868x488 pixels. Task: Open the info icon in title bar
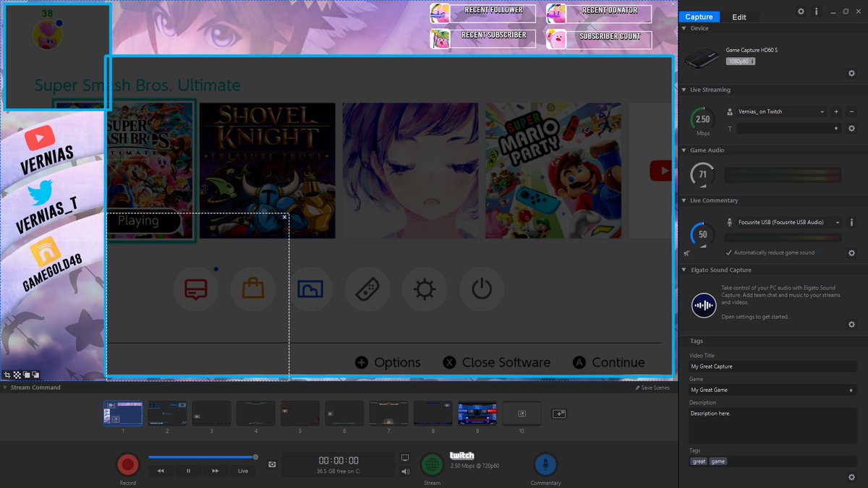click(x=817, y=12)
